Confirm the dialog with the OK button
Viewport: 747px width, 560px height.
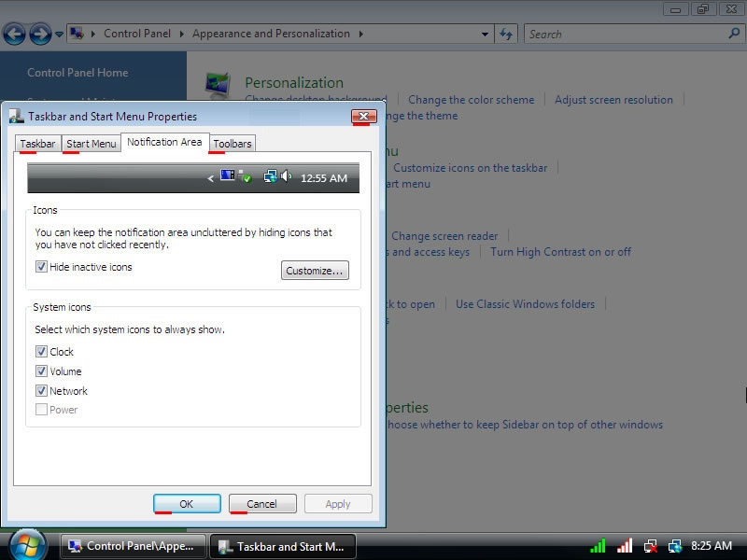[x=187, y=504]
